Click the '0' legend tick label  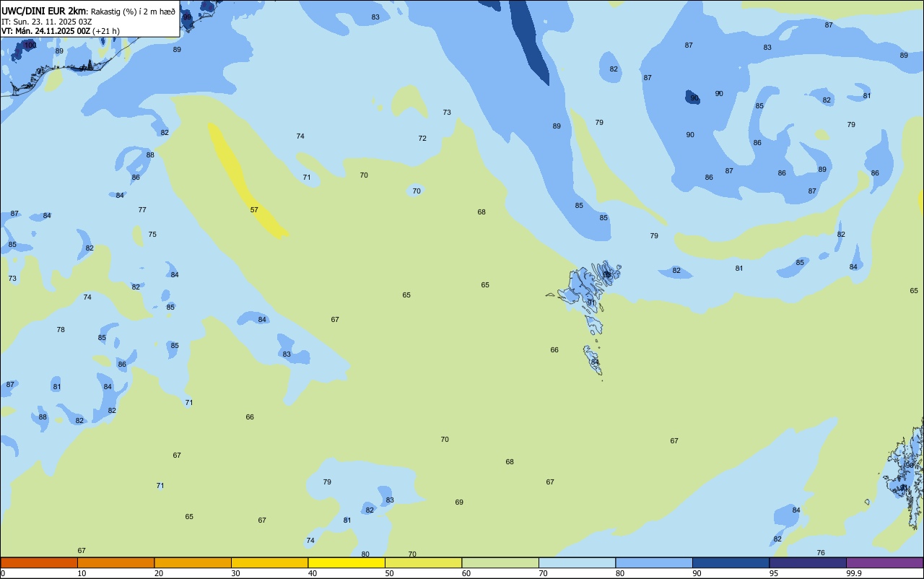tap(3, 573)
